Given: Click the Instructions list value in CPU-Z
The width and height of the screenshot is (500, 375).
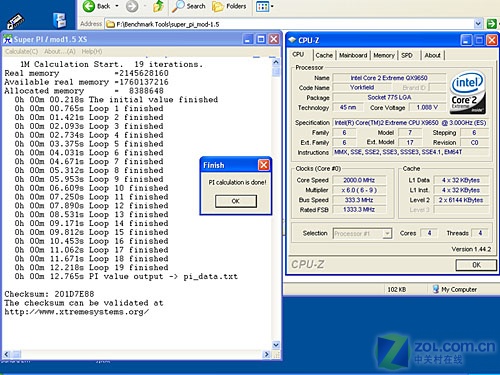Looking at the screenshot, I should pos(411,152).
